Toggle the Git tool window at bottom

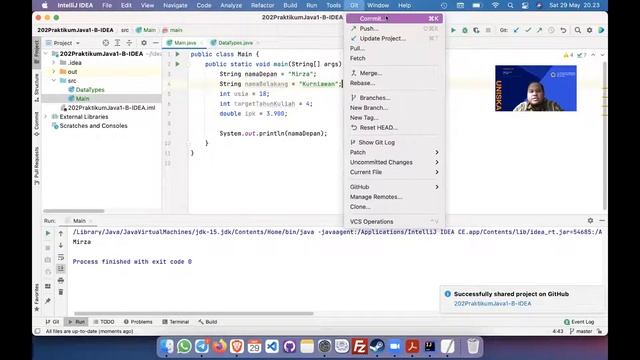53,322
